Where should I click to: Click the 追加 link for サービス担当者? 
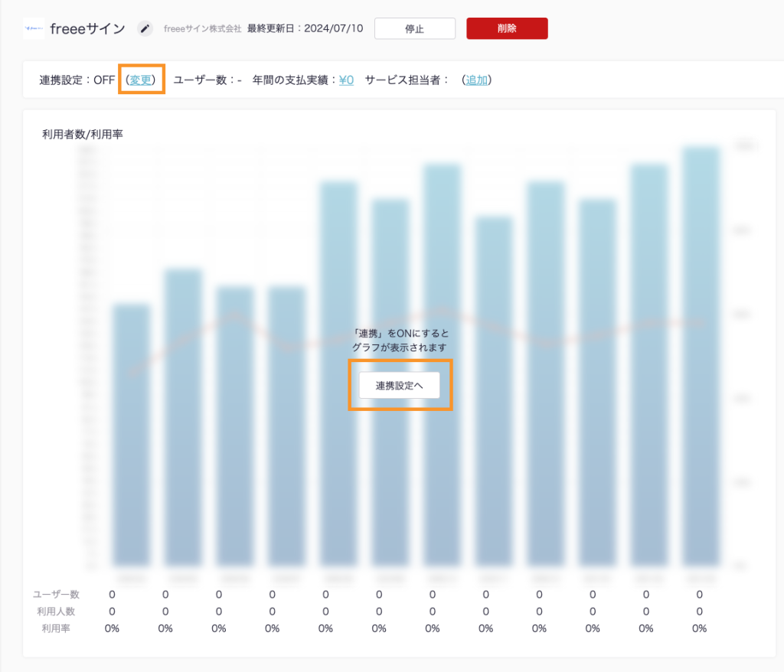click(x=477, y=80)
